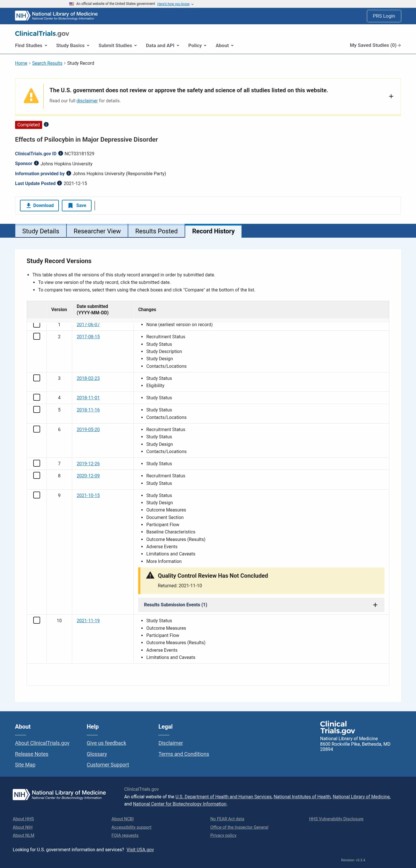Save this study
416x868 pixels.
click(x=77, y=206)
